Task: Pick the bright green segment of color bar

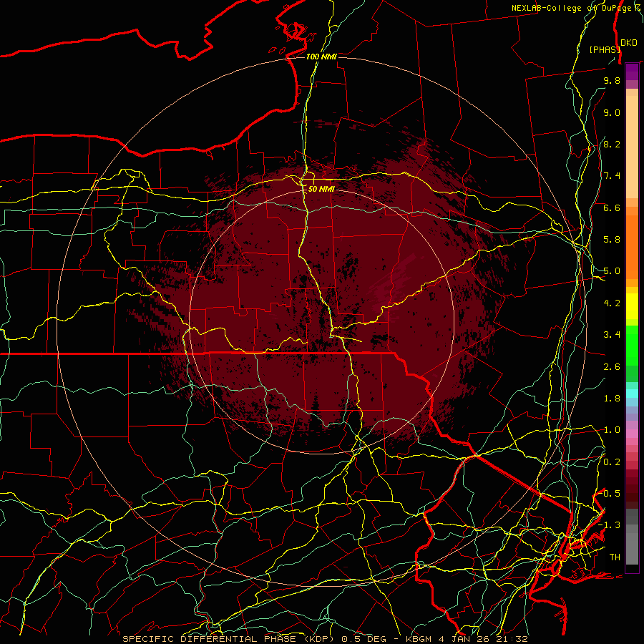Action: tap(632, 345)
